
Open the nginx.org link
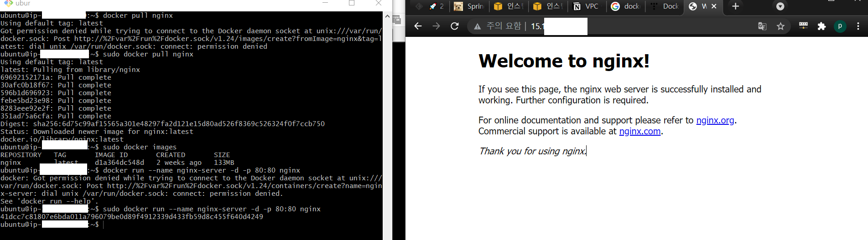click(x=715, y=120)
